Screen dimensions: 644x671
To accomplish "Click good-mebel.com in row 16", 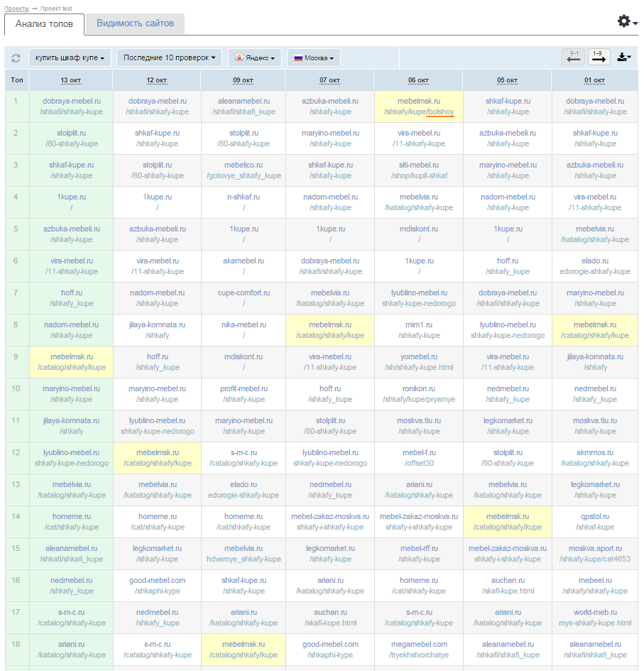I will [x=158, y=580].
